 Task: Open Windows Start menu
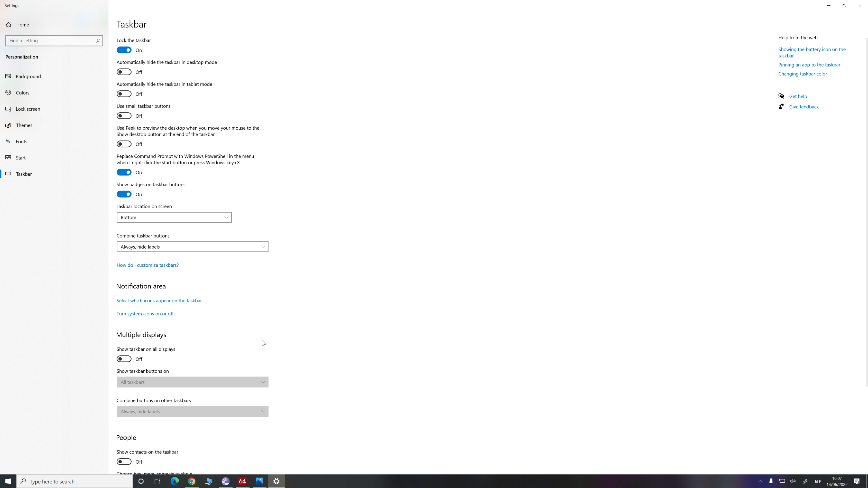[8, 481]
